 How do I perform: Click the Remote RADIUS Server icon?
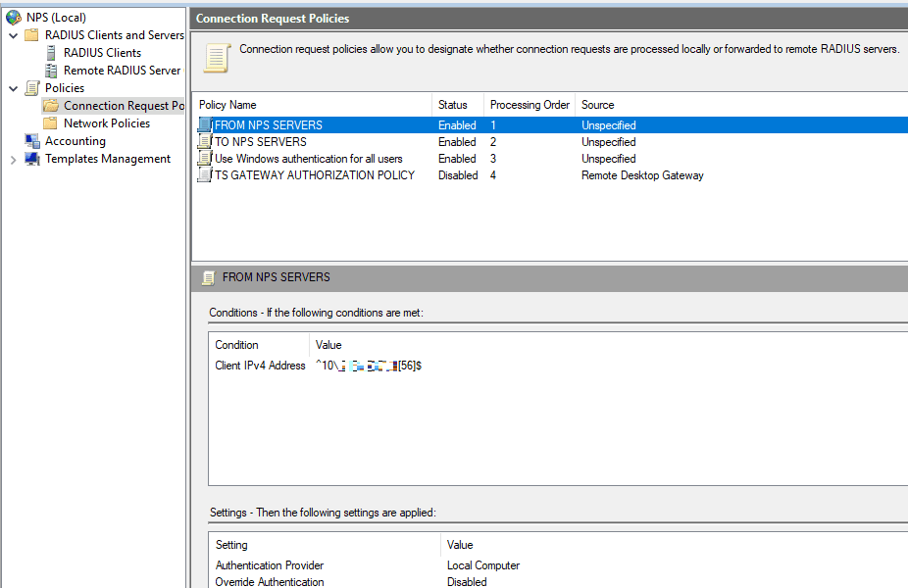51,71
